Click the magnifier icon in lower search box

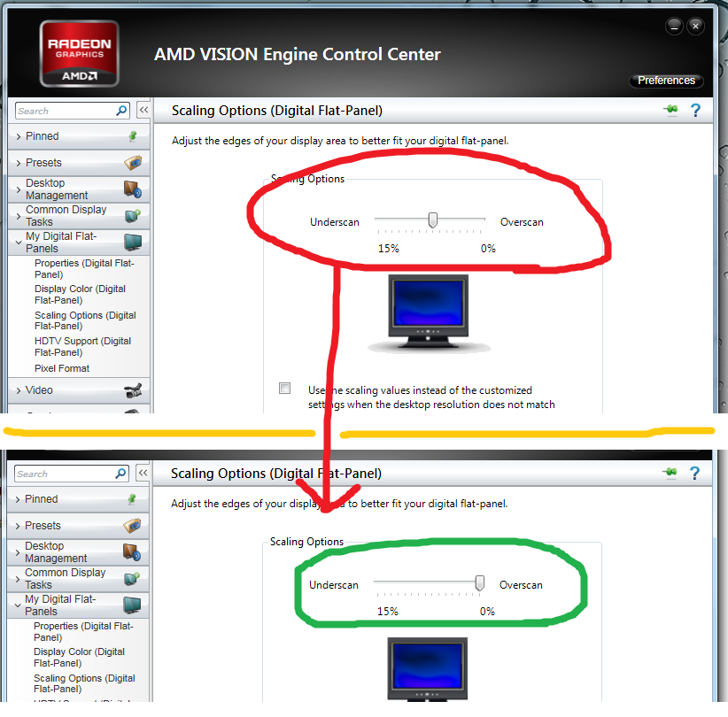point(120,474)
